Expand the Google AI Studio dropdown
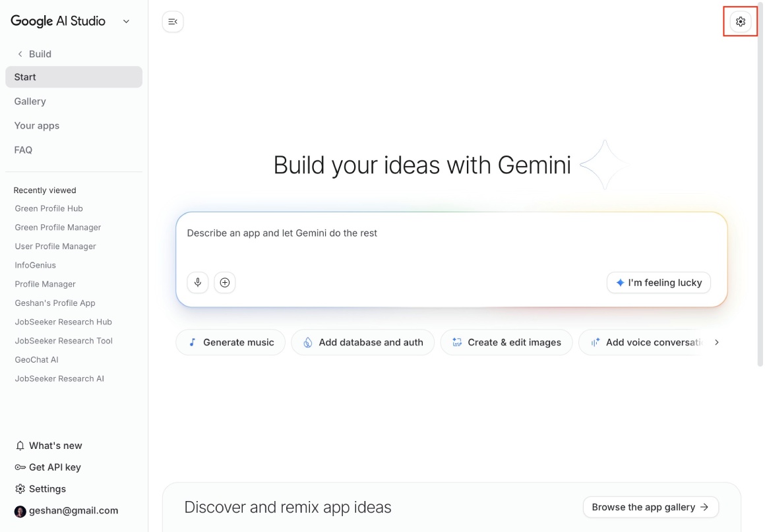The width and height of the screenshot is (765, 532). [125, 21]
